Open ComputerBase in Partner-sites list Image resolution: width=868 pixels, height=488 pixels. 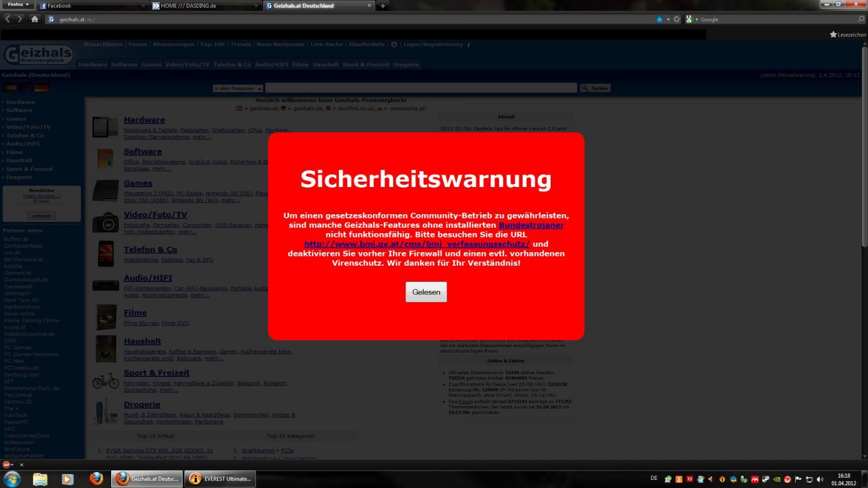click(x=23, y=246)
